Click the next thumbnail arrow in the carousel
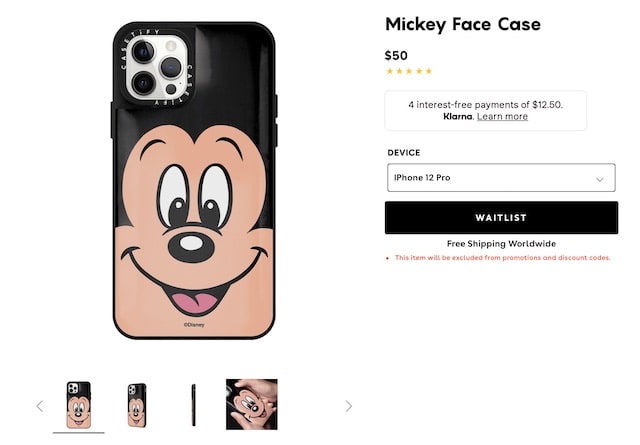This screenshot has height=445, width=640. pos(349,406)
